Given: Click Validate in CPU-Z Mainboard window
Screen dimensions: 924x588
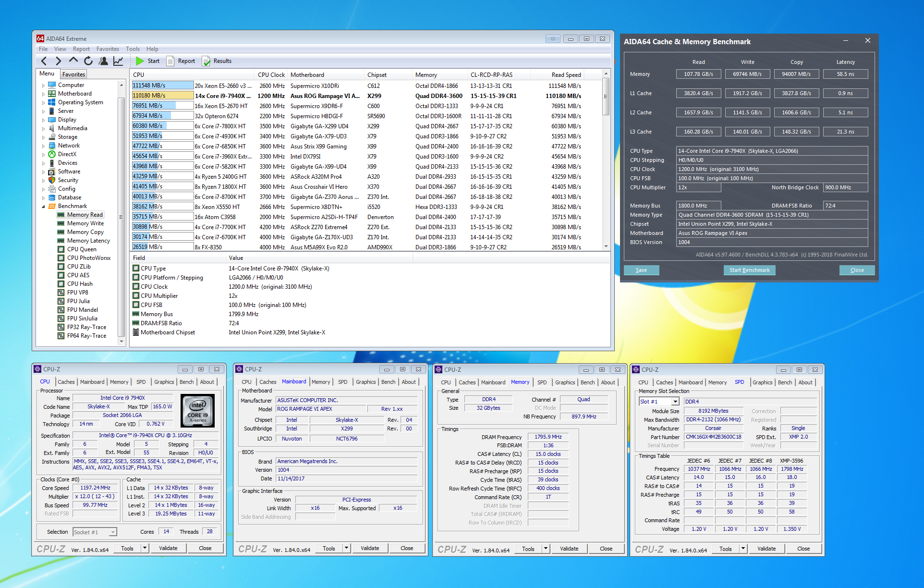Looking at the screenshot, I should tap(370, 548).
